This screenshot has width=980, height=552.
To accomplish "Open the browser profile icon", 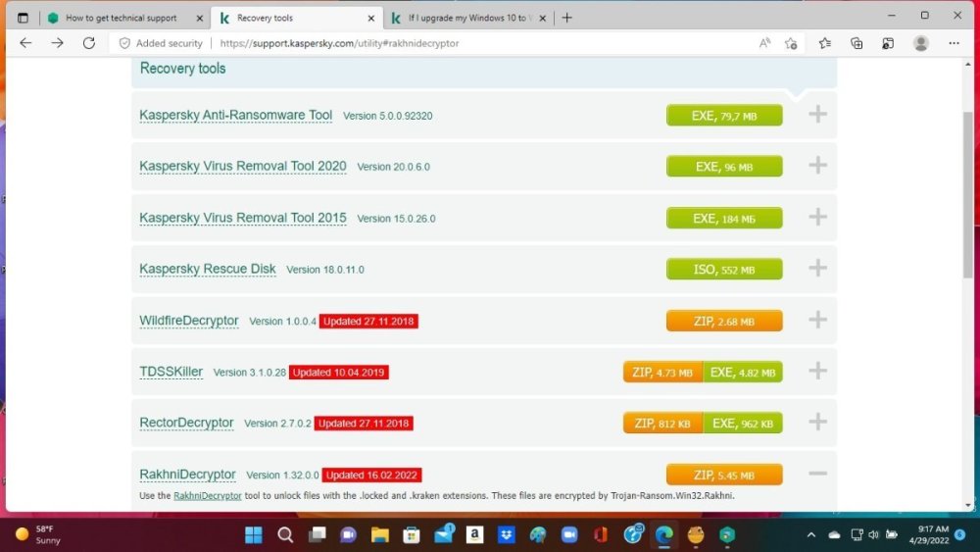I will coord(920,43).
